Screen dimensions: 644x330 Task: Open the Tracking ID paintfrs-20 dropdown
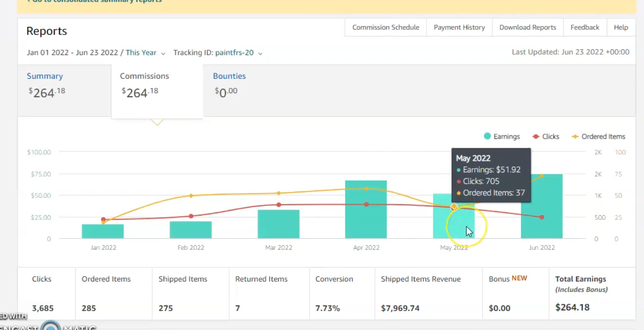coord(218,53)
